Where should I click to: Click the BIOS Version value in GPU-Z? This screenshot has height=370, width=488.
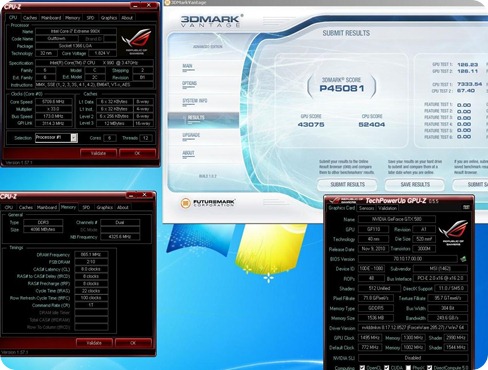pos(408,259)
